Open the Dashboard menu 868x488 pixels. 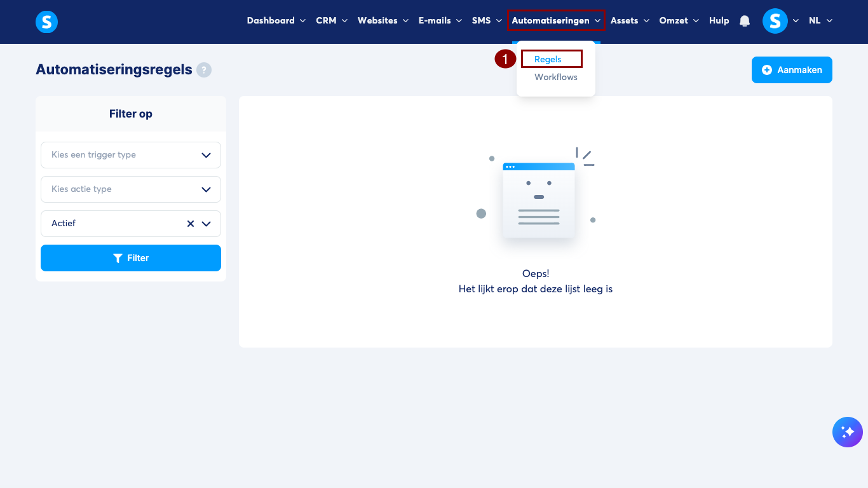pos(276,20)
